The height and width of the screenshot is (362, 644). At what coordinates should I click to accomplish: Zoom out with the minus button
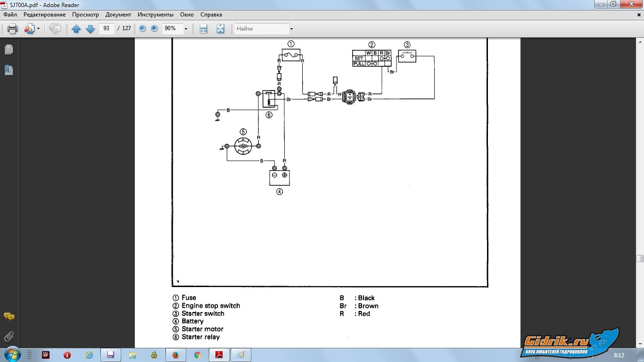(142, 29)
